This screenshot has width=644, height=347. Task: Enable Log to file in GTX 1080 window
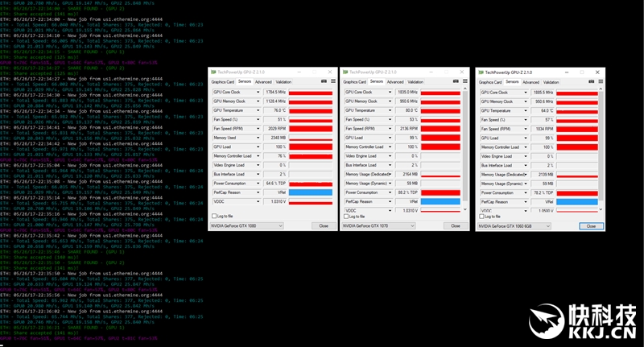214,216
